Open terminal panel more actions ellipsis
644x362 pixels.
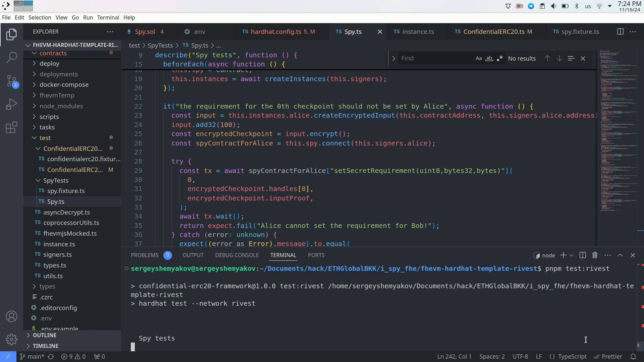click(607, 255)
